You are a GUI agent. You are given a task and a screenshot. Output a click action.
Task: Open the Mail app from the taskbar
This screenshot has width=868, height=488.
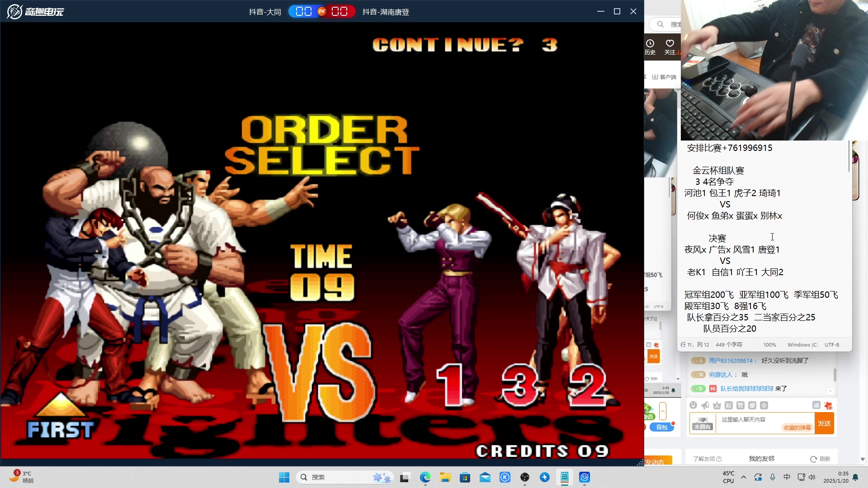[485, 477]
